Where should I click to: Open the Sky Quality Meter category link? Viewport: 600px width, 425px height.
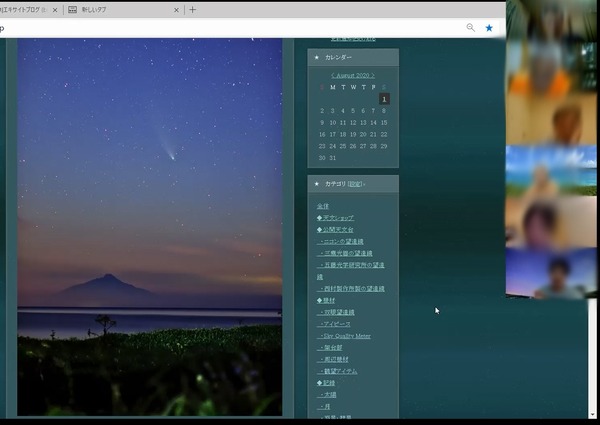point(345,336)
